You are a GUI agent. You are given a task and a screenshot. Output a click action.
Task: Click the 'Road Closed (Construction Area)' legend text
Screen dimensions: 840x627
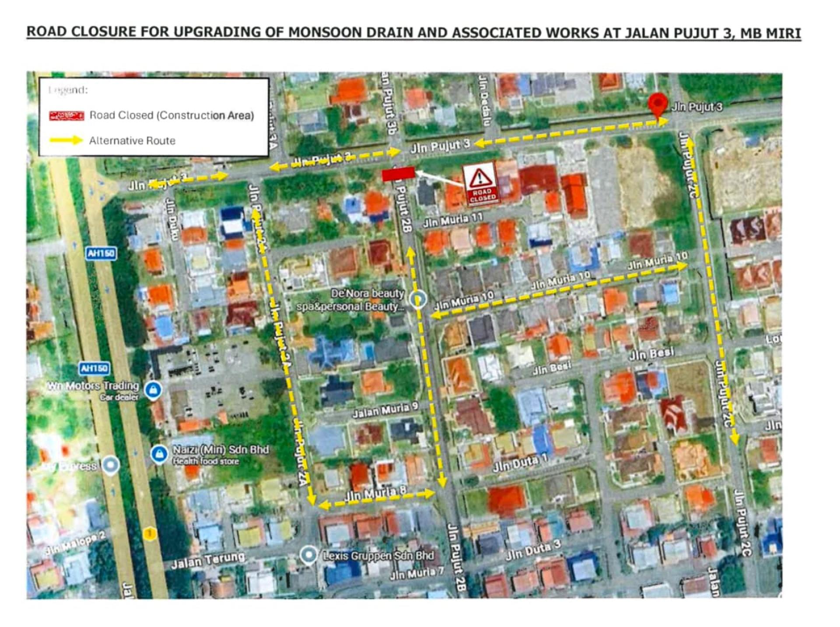coord(171,115)
